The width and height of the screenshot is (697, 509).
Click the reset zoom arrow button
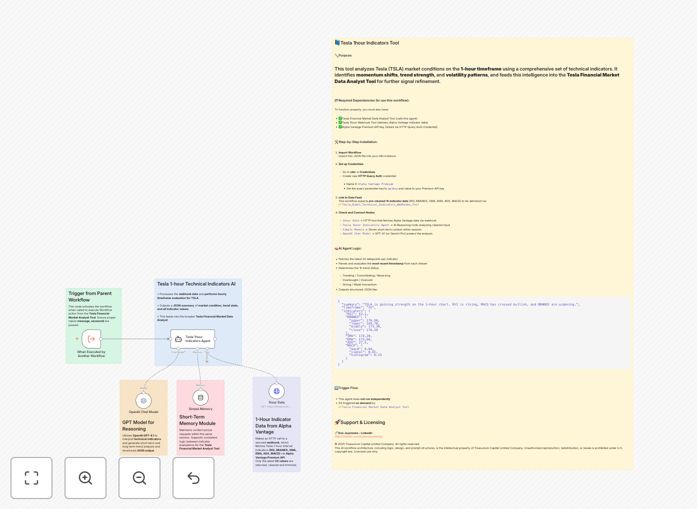click(193, 478)
